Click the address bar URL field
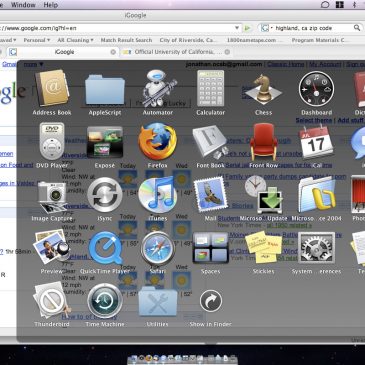Viewport: 365px width, 365px height. tap(117, 28)
